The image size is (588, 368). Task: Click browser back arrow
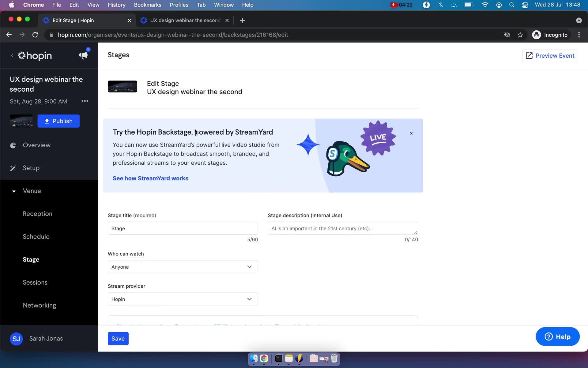point(9,35)
